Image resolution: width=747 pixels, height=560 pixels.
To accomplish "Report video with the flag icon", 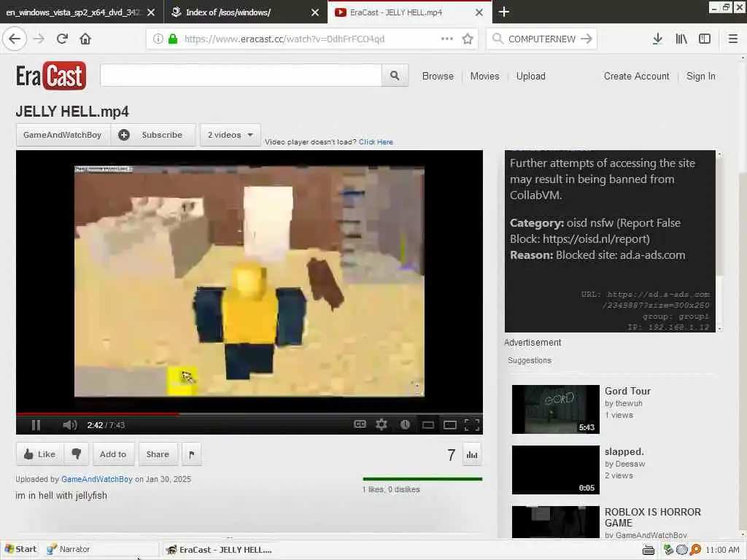I will point(192,454).
